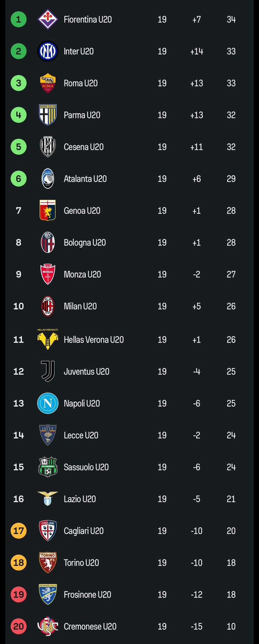
Task: Tap the red position 20 badge
Action: click(18, 626)
